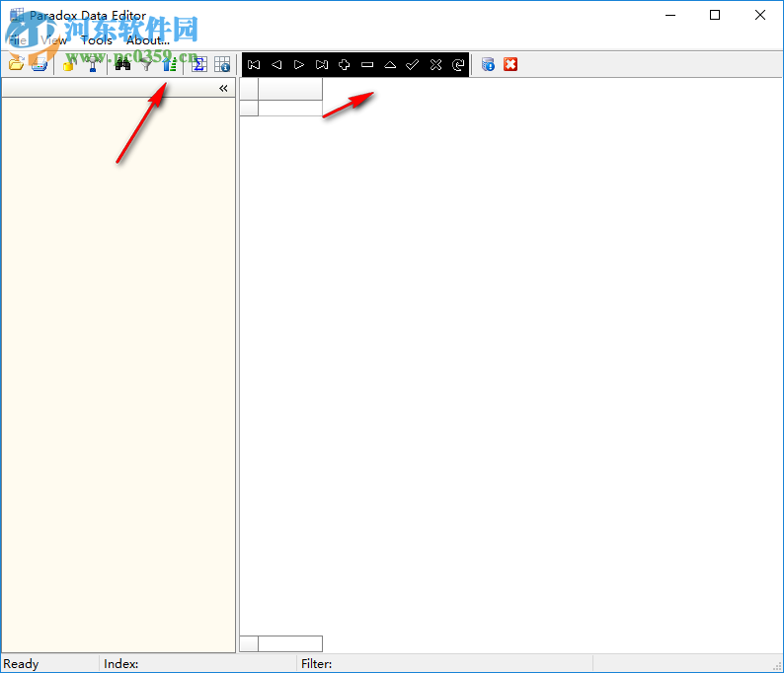Click the yellow cylinder toolbar icon

[x=69, y=64]
